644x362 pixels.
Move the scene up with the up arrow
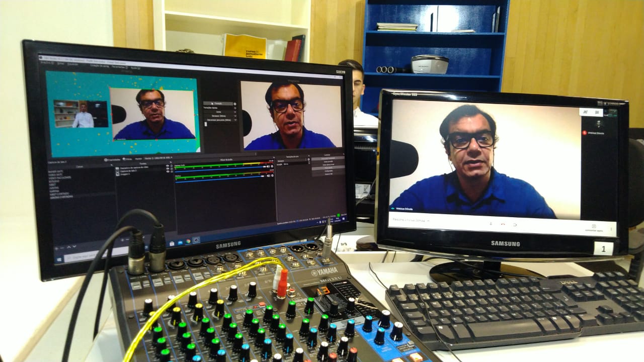[x=69, y=247]
